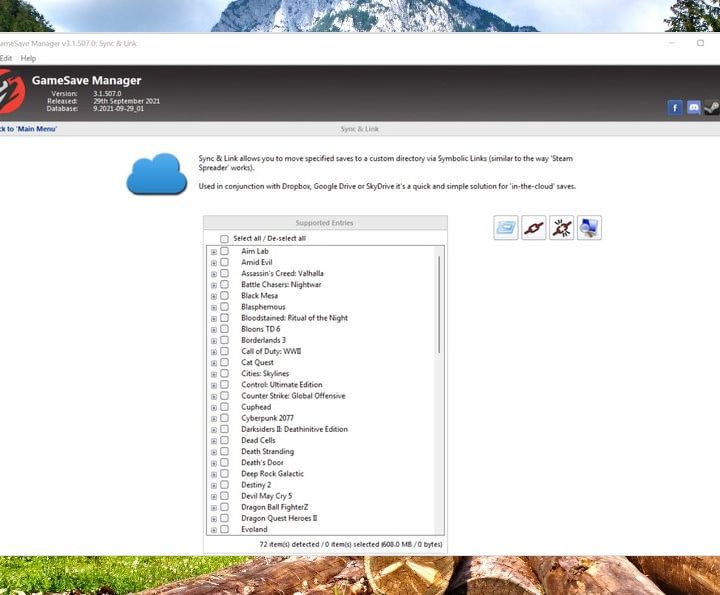Enable the Black Mesa checkbox

pos(224,296)
